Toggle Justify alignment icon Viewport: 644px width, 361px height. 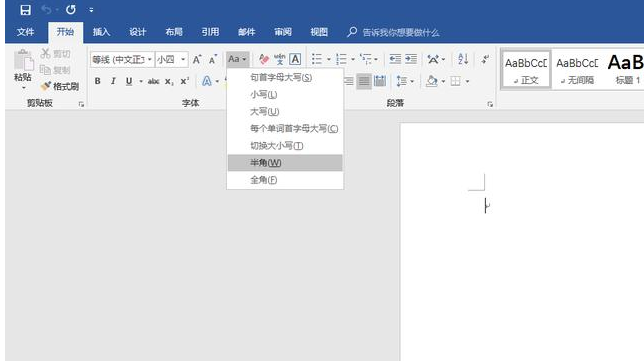point(364,81)
